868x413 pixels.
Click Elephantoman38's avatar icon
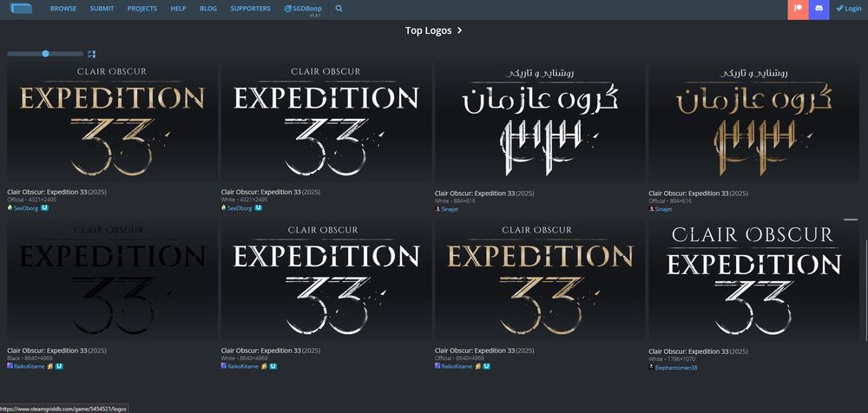pos(652,367)
